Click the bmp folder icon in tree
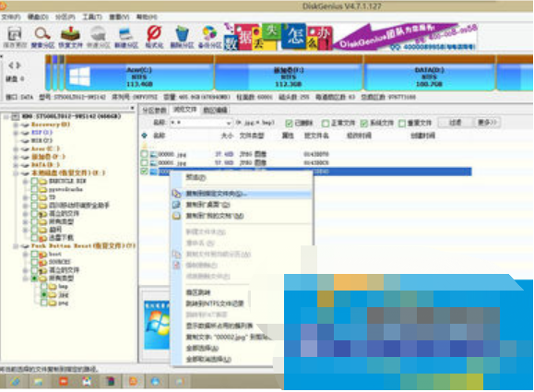 53,287
